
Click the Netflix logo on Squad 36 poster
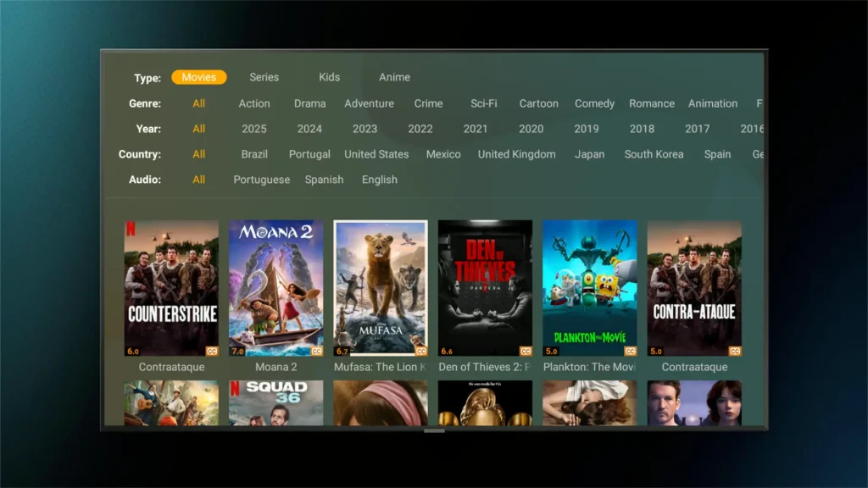tap(235, 388)
